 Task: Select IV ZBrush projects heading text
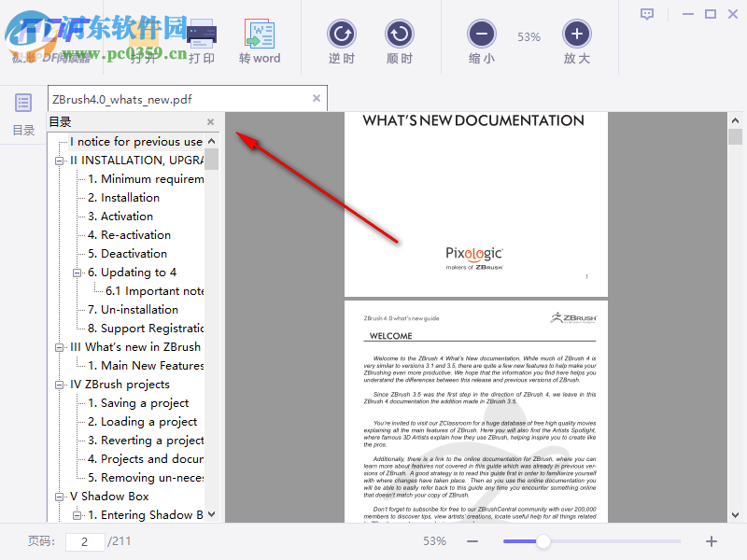120,385
